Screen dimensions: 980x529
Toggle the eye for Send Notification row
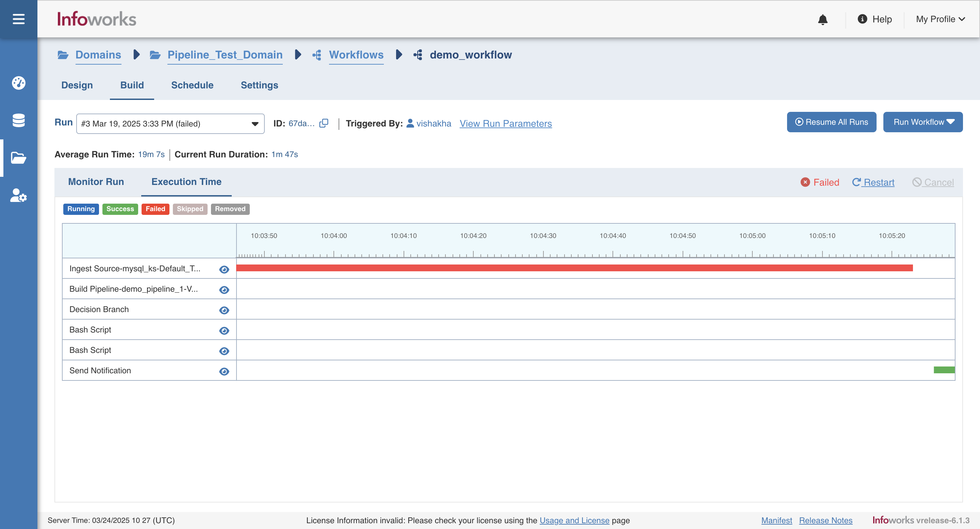coord(224,372)
